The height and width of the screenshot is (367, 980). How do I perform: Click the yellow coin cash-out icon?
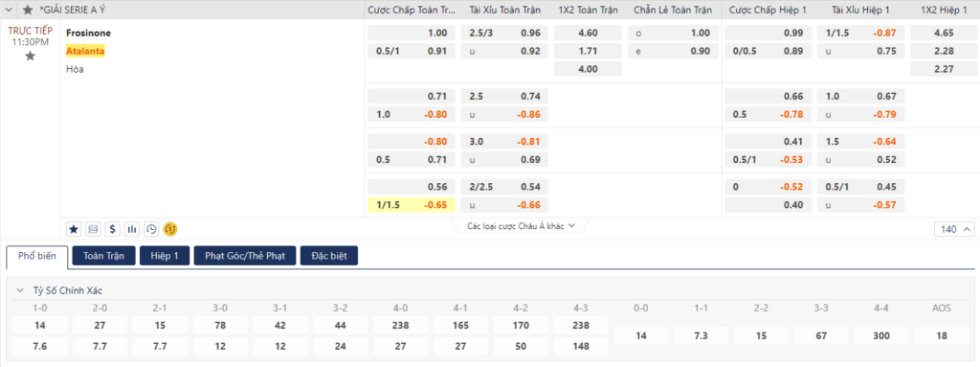point(170,229)
